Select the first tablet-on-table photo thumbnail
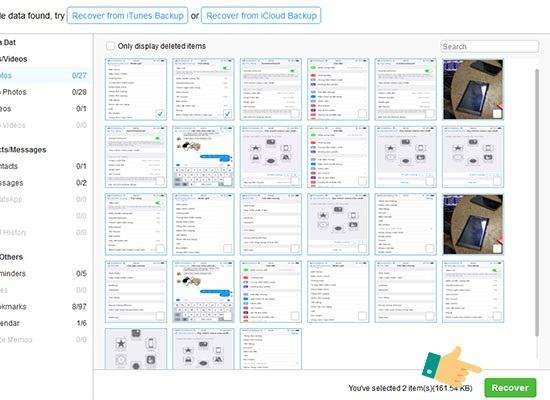This screenshot has height=400, width=550. click(x=473, y=89)
